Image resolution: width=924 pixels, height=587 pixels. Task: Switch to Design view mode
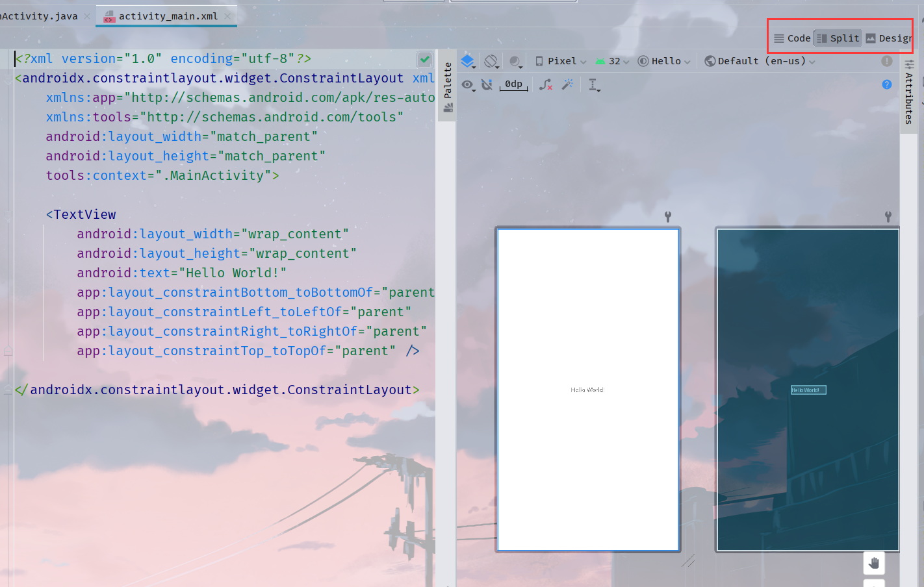pos(888,38)
